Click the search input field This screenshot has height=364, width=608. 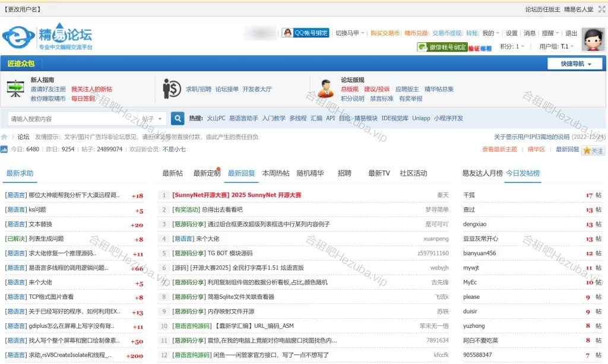[71, 119]
